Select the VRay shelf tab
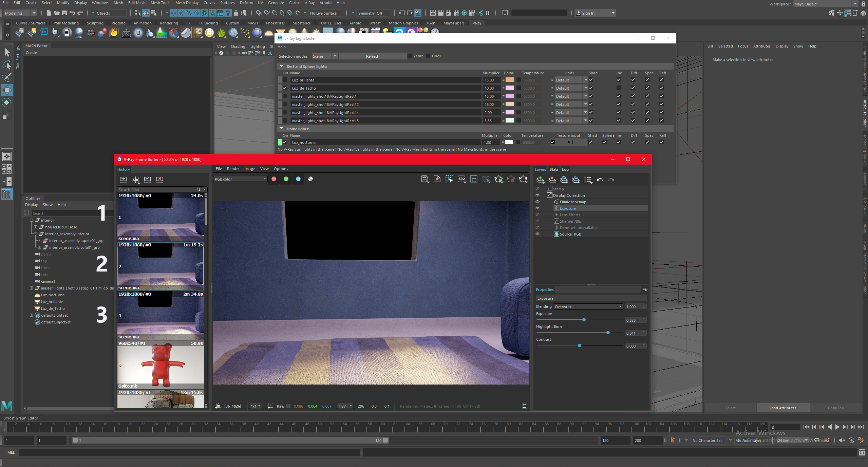Viewport: 868px width, 467px height. click(x=477, y=23)
